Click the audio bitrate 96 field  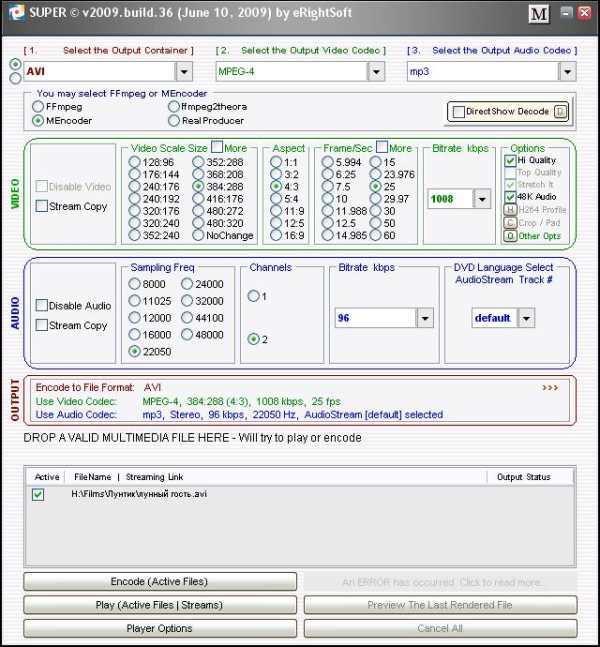[x=376, y=318]
